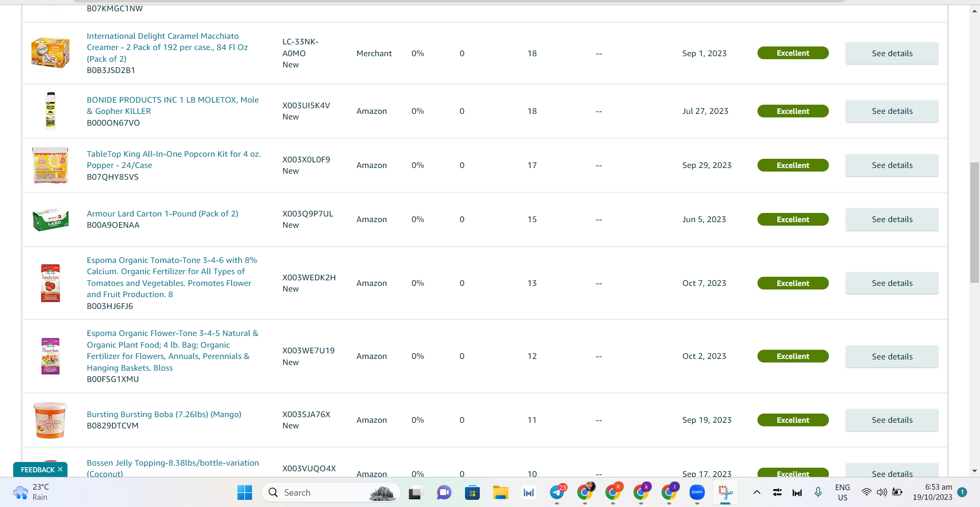Click the TableTop King popcorn kit image
Viewport: 980px width, 507px height.
pos(51,165)
